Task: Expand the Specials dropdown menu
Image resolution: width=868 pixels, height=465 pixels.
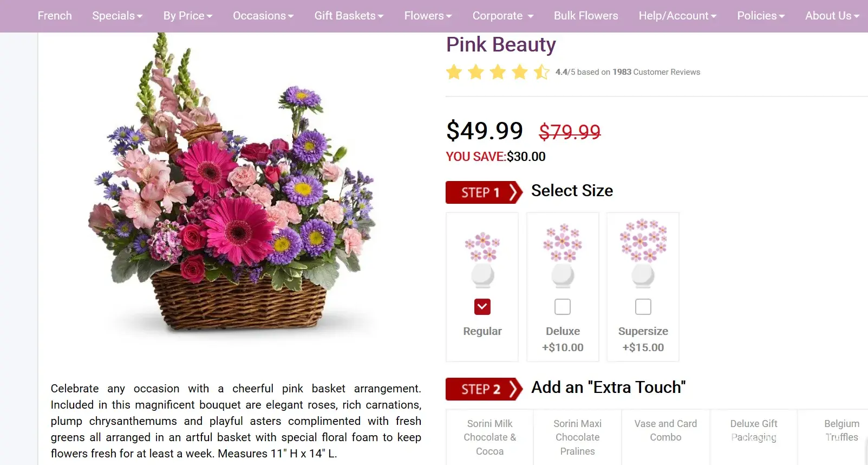Action: tap(117, 16)
